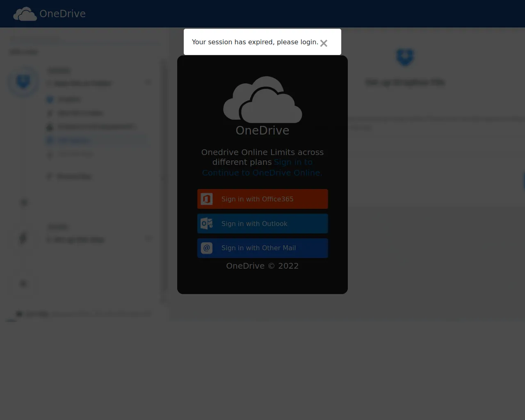525x420 pixels.
Task: Dismiss the session expired alert
Action: point(324,43)
